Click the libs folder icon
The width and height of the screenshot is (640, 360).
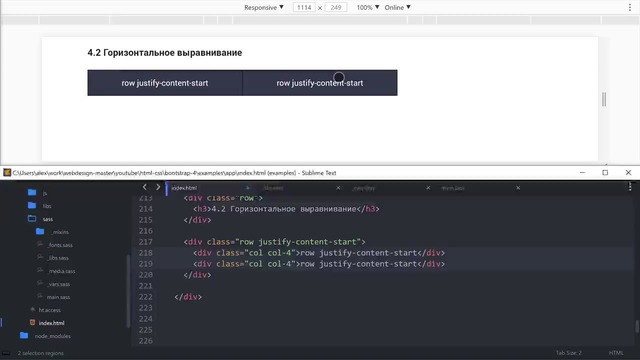(x=32, y=205)
